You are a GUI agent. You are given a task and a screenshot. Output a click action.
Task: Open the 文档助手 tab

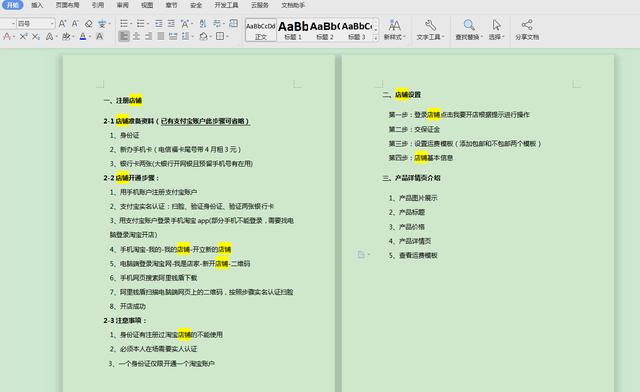tap(293, 5)
